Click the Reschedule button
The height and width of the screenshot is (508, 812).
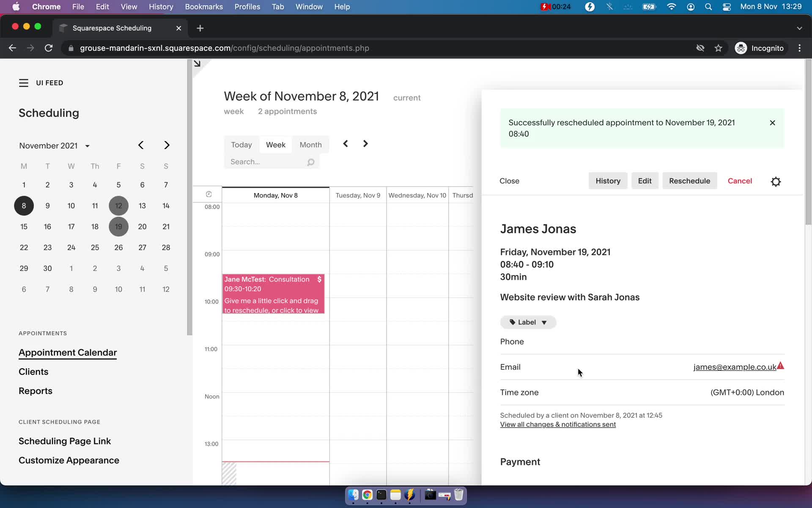[x=689, y=181]
